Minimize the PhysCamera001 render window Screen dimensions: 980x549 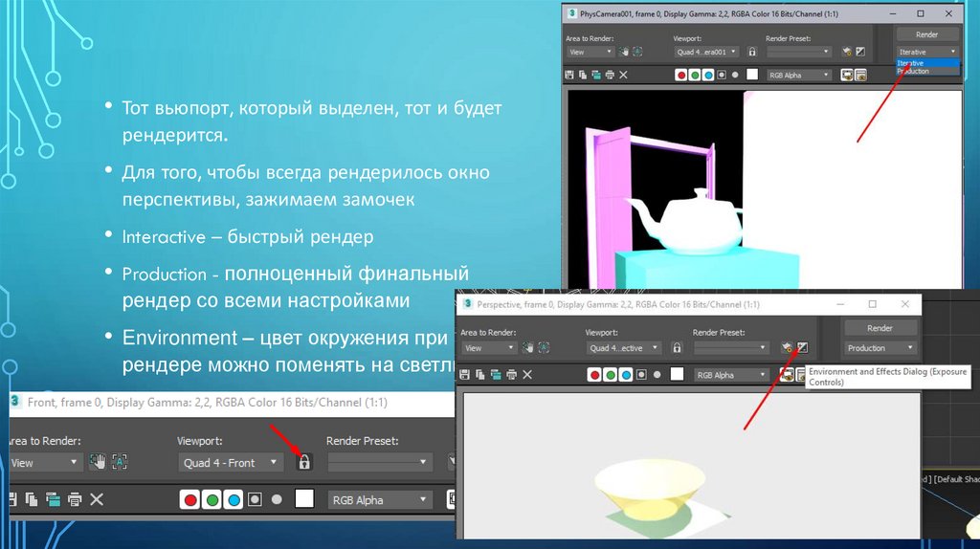pyautogui.click(x=893, y=13)
